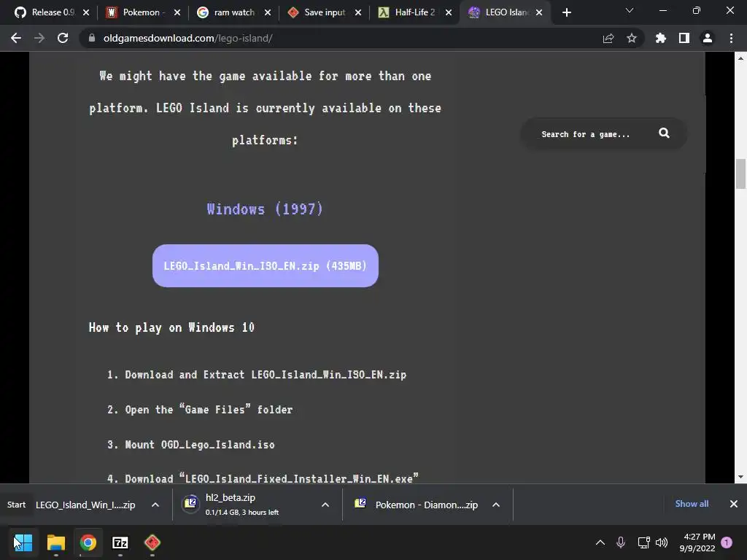Image resolution: width=747 pixels, height=560 pixels.
Task: Switch to the ram watch Google tab
Action: tap(226, 12)
